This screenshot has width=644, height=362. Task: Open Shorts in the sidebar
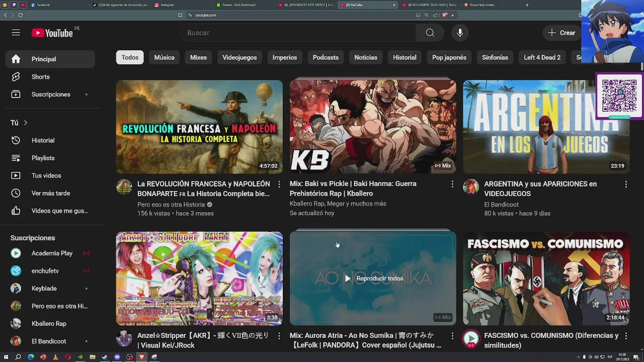point(50,76)
